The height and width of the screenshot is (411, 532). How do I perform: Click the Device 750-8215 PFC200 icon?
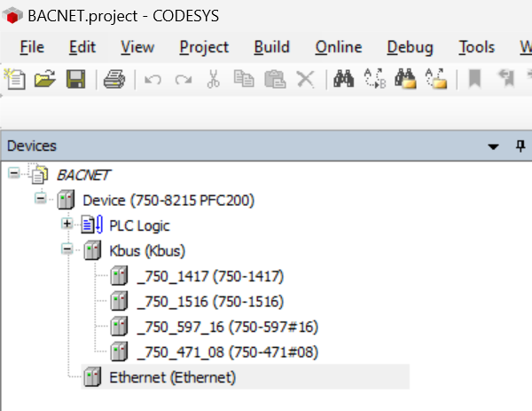pyautogui.click(x=66, y=200)
